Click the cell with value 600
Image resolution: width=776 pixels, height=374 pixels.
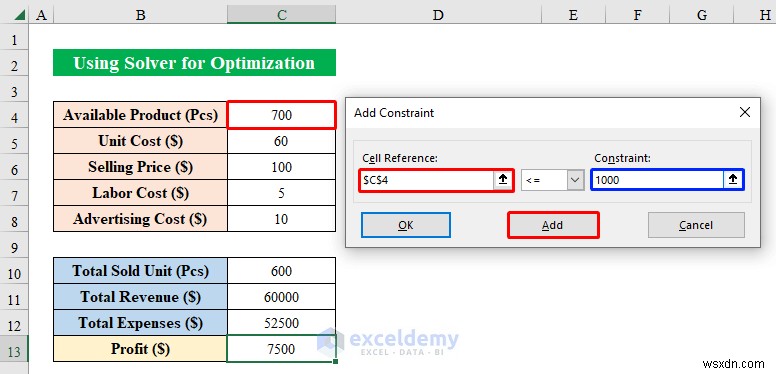[x=282, y=271]
